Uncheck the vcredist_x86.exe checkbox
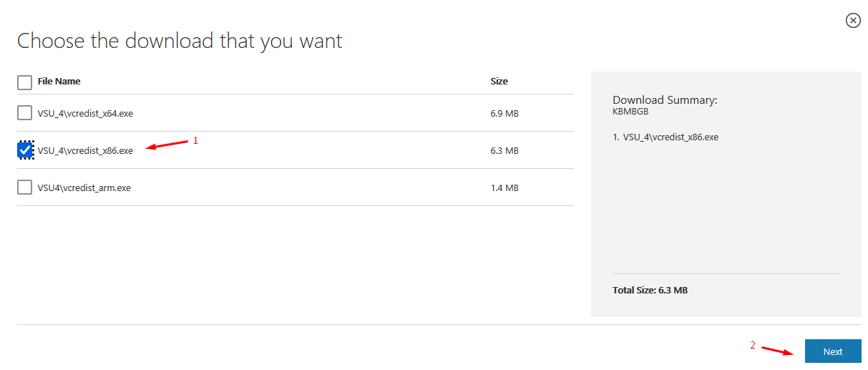 click(25, 150)
